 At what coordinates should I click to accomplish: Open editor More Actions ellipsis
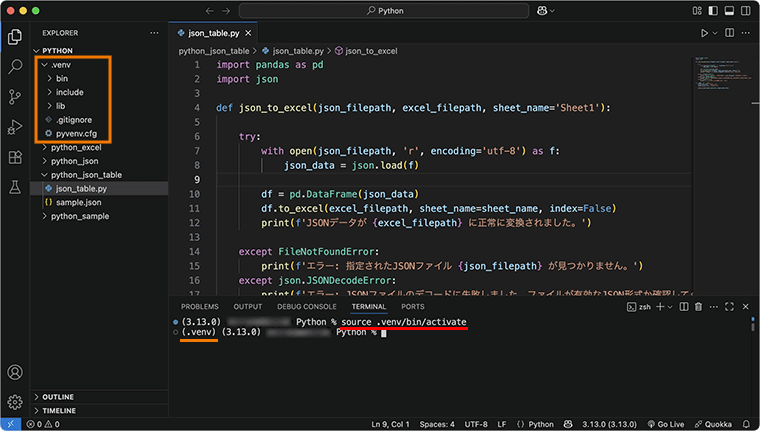tap(746, 33)
